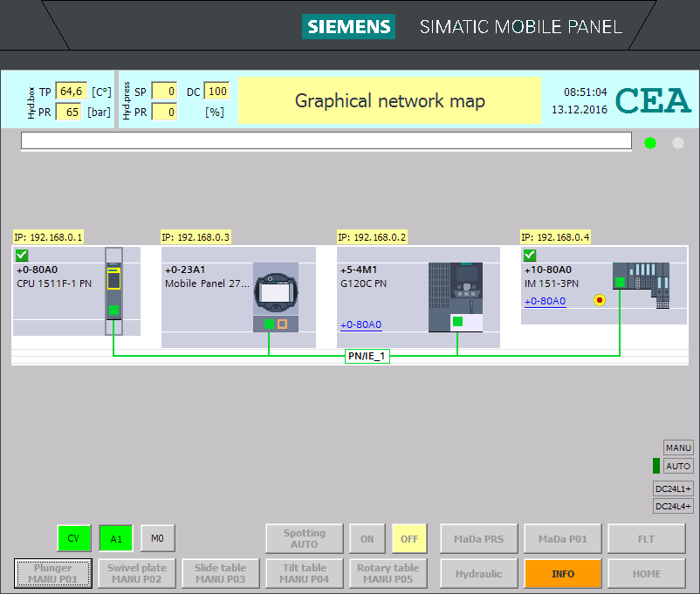Click the CPU 1511F-1 PN label
Screen dimensions: 700x594
(x=54, y=283)
